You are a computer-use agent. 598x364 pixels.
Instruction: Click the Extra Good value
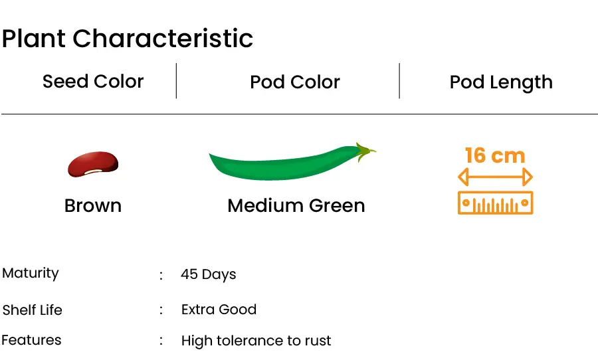[x=219, y=310]
